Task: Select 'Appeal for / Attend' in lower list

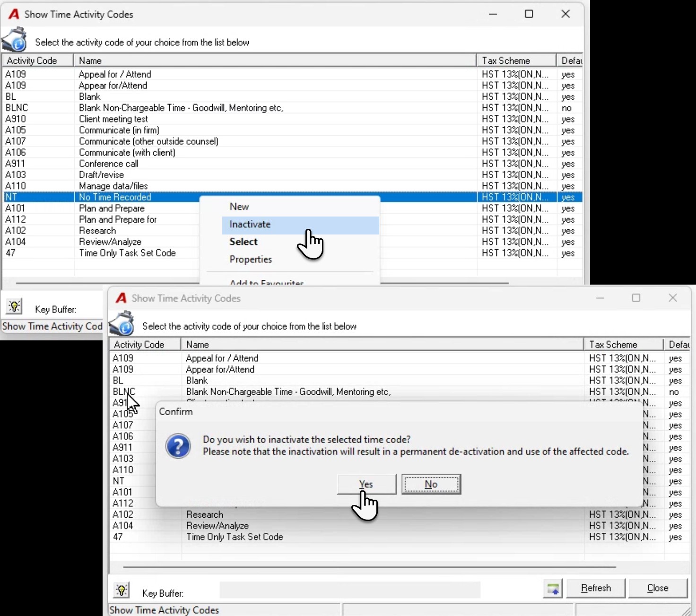Action: (x=400, y=358)
